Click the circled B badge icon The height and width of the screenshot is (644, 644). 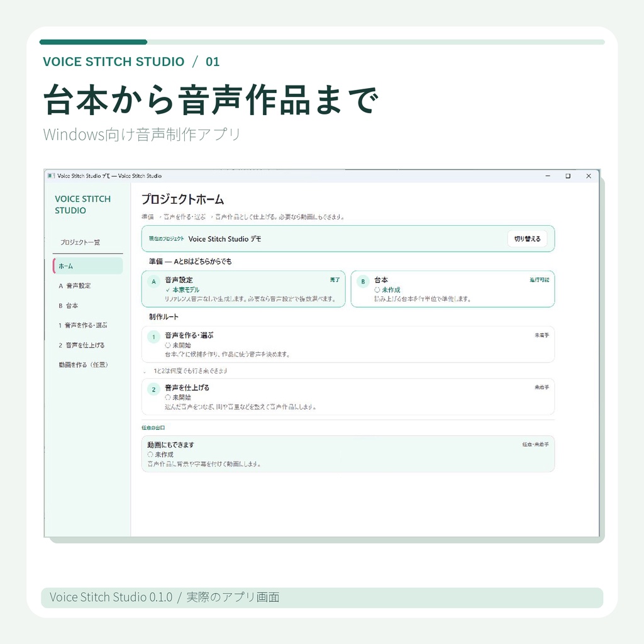(363, 282)
